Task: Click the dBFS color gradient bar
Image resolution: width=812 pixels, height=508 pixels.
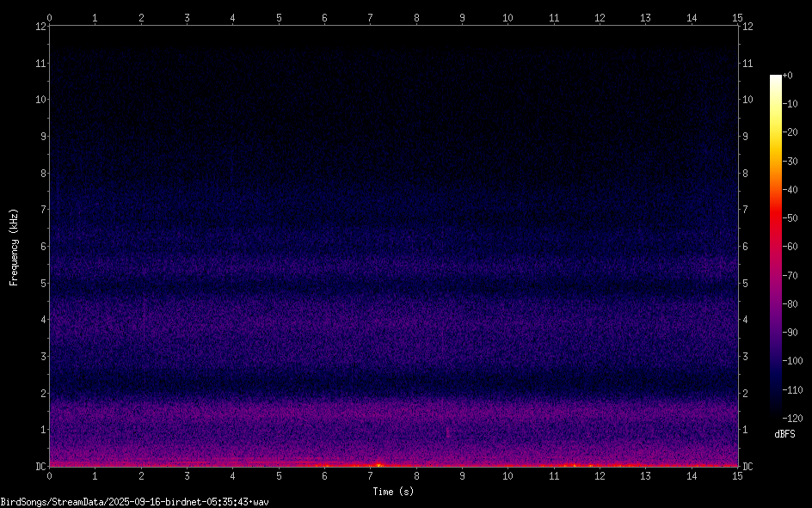Action: pyautogui.click(x=775, y=247)
